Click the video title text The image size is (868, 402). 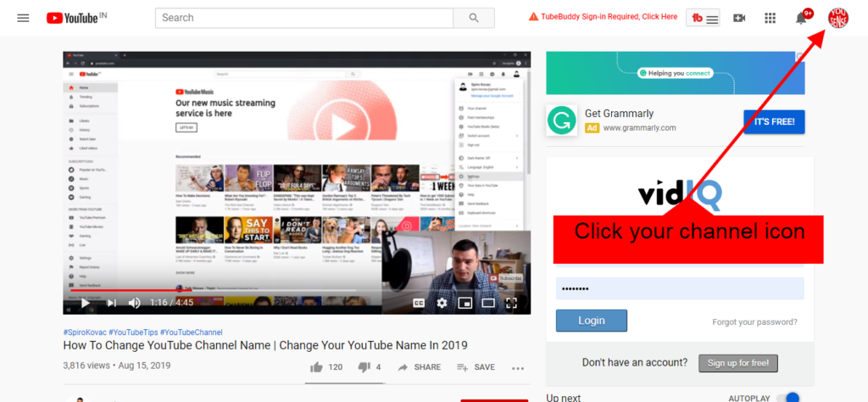coord(265,345)
